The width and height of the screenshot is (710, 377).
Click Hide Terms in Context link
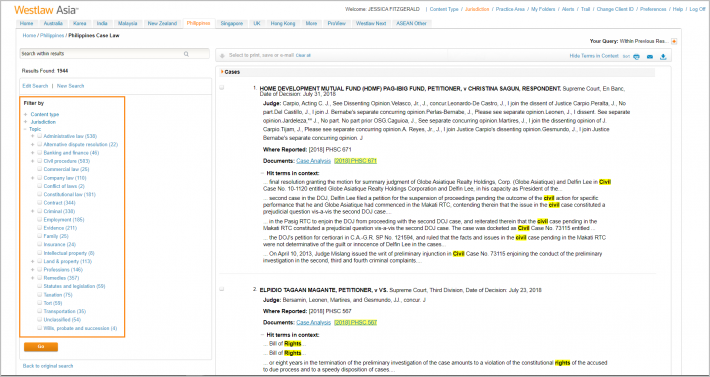coord(594,56)
